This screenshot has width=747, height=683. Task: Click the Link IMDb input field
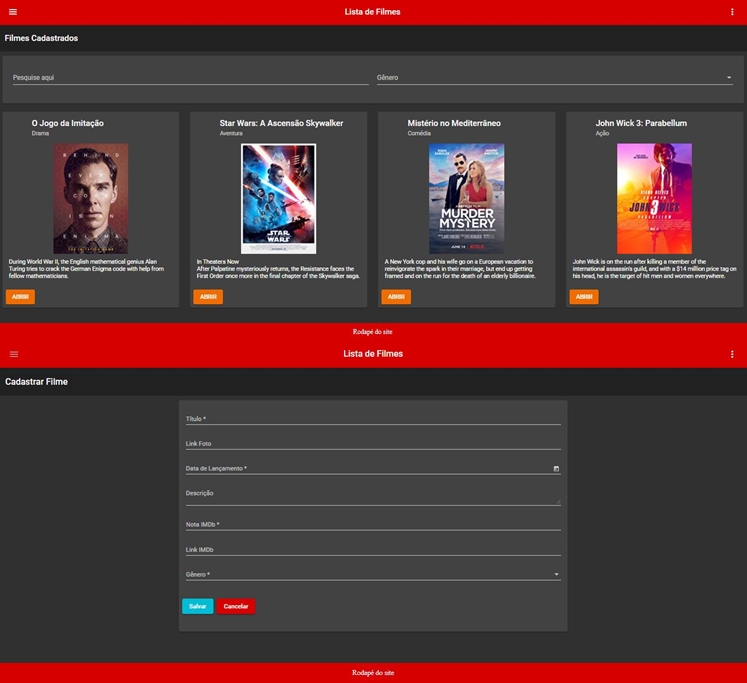click(373, 550)
